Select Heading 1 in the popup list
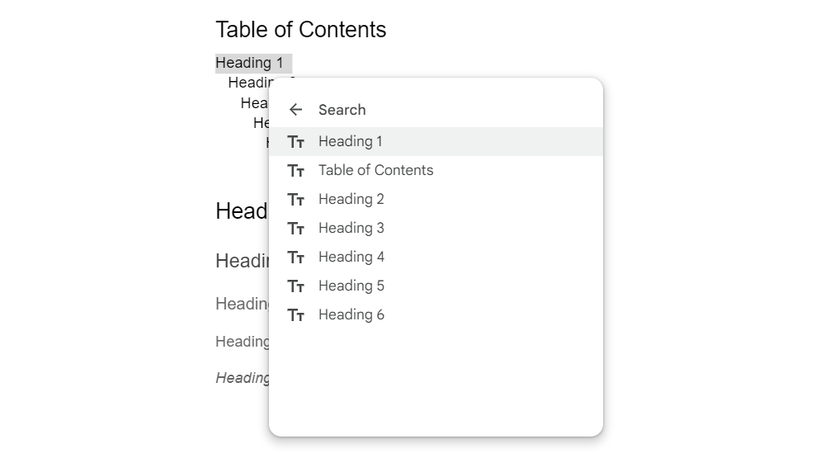 [x=350, y=142]
